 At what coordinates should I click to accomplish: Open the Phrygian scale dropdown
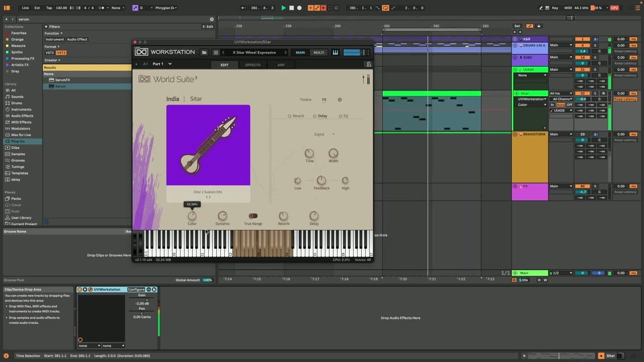point(165,8)
